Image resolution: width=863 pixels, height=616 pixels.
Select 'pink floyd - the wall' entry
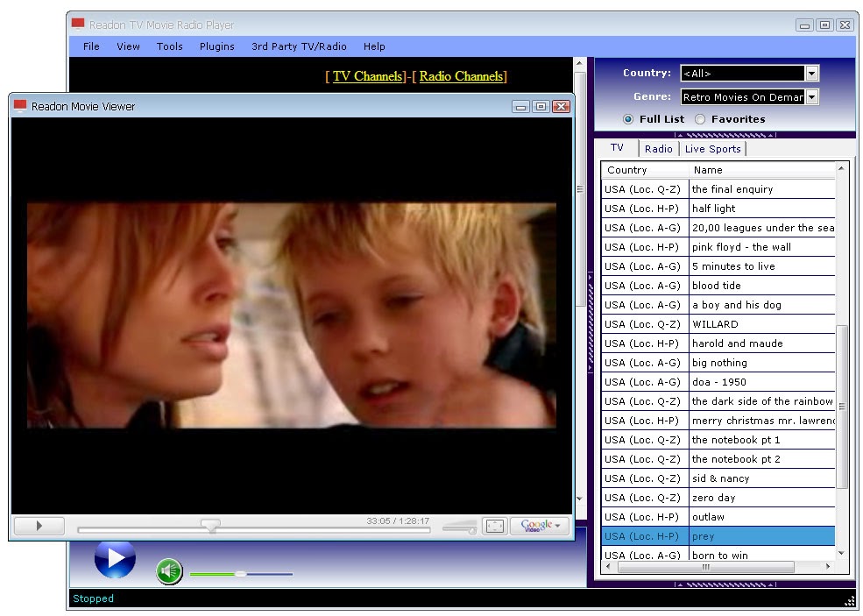click(x=718, y=247)
